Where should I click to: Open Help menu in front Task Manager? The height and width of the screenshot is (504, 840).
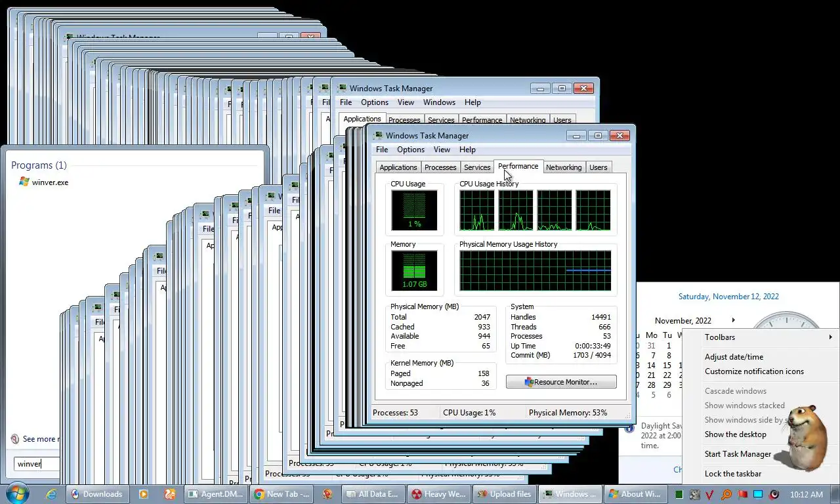(467, 150)
